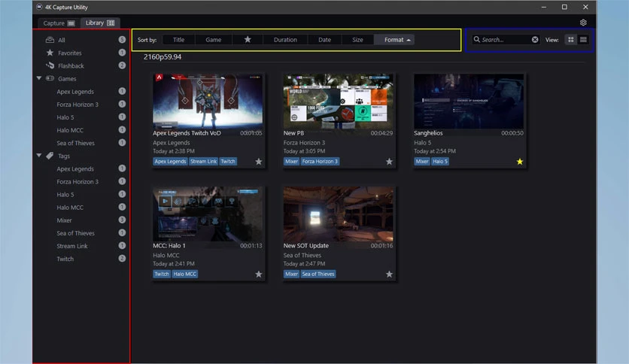Switch to the Capture tab
Screen dimensions: 629x364
[x=59, y=23]
